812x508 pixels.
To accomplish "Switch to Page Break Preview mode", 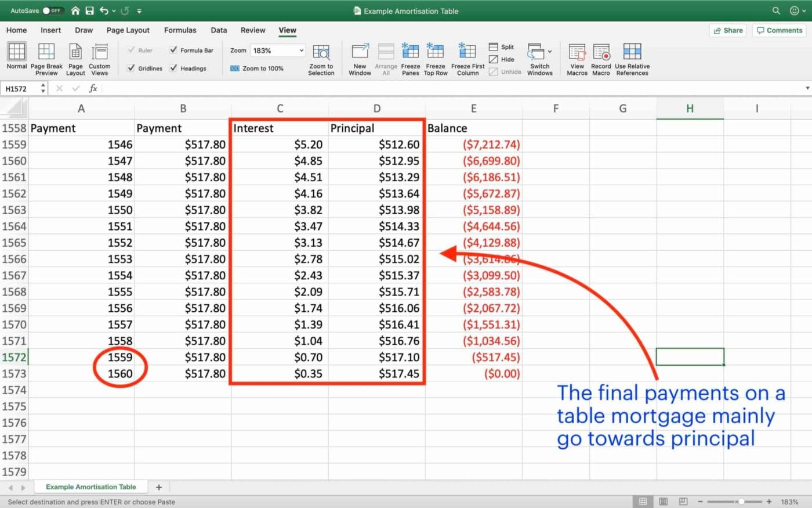I will pos(46,58).
